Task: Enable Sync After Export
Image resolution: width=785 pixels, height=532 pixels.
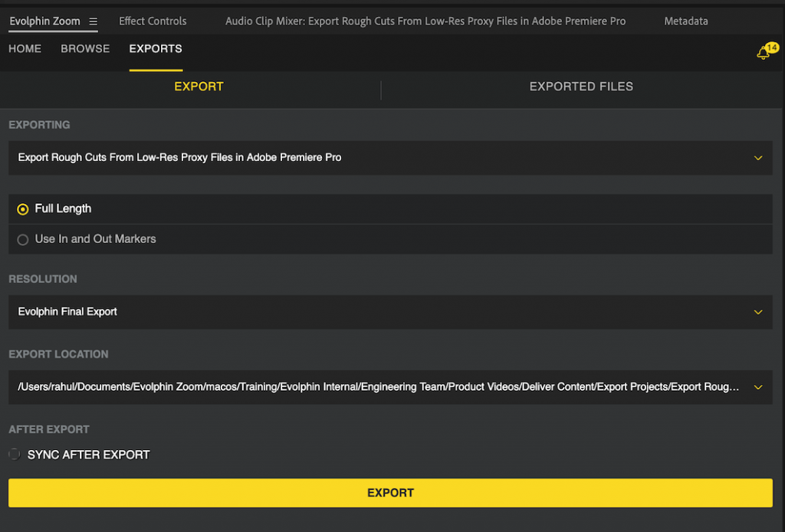Action: [x=13, y=454]
